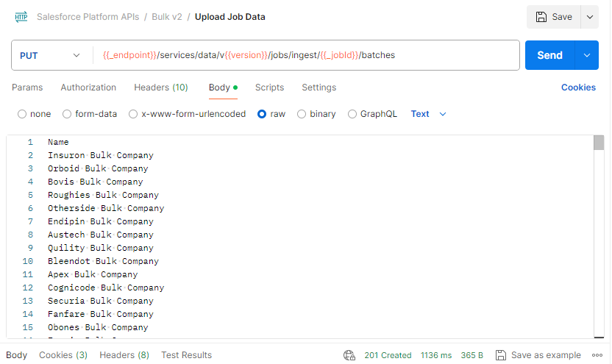This screenshot has height=364, width=612.
Task: Click line 1 Name in editor
Action: pos(58,142)
